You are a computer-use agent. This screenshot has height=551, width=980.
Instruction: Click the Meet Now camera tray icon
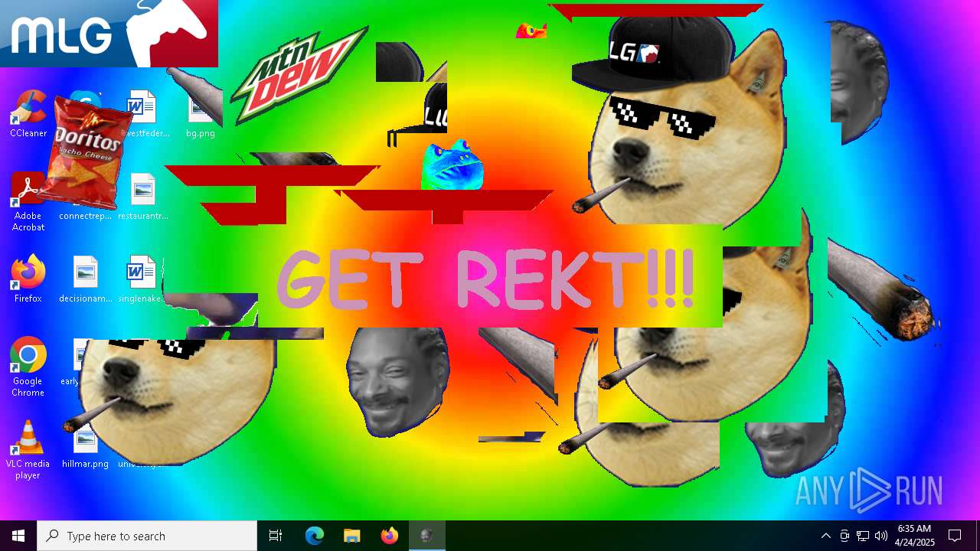(844, 536)
